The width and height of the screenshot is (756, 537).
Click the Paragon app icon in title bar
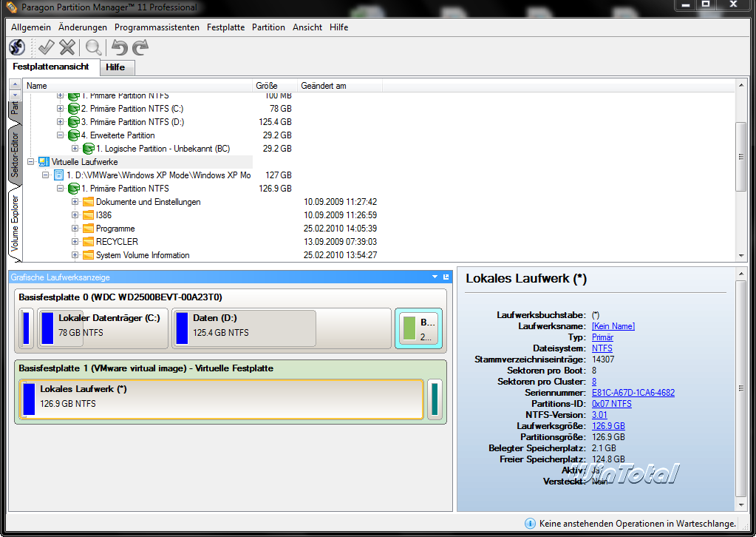point(12,7)
